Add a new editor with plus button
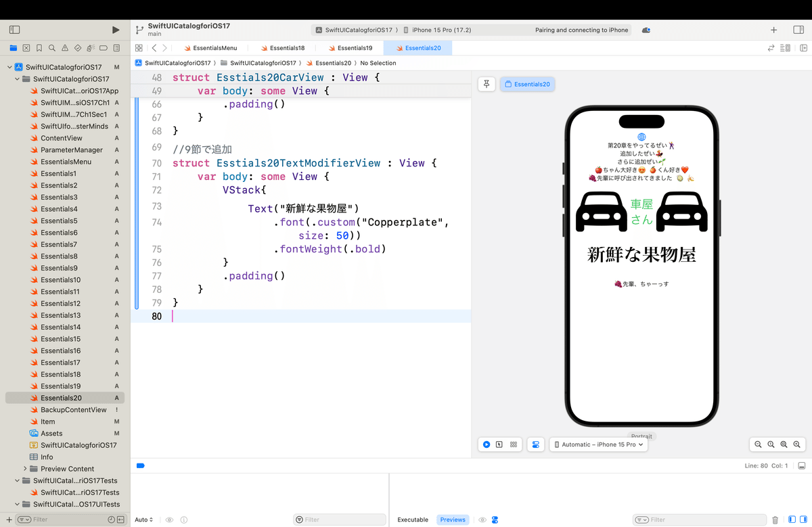 pyautogui.click(x=774, y=30)
